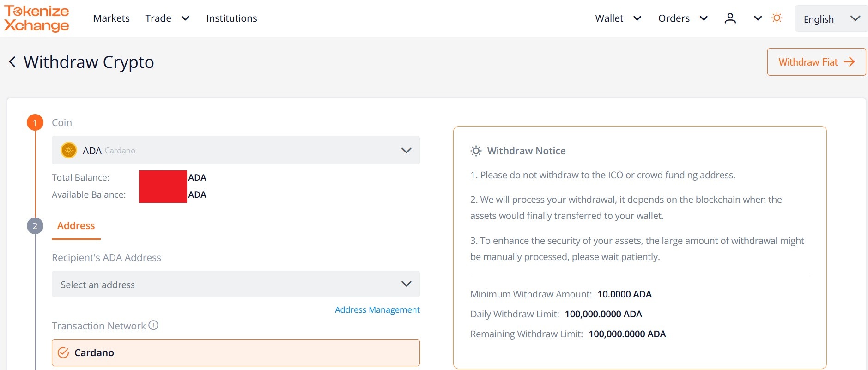
Task: Click the Transaction Network info icon
Action: click(153, 325)
